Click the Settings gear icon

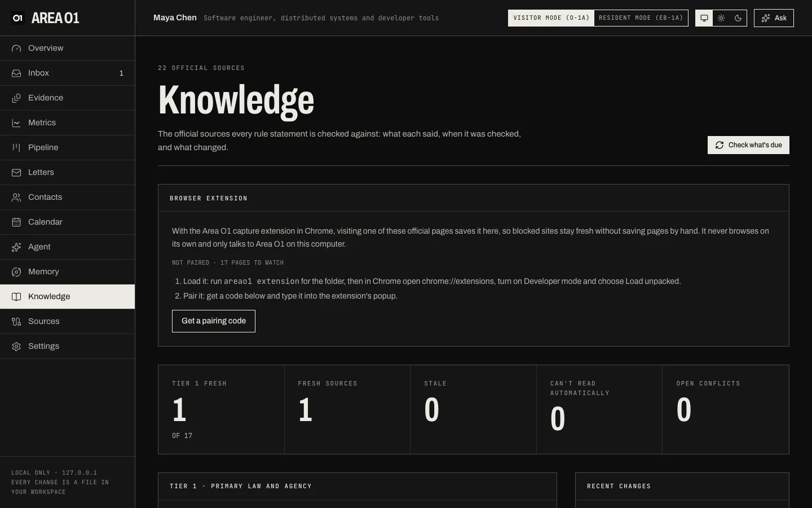coord(16,347)
